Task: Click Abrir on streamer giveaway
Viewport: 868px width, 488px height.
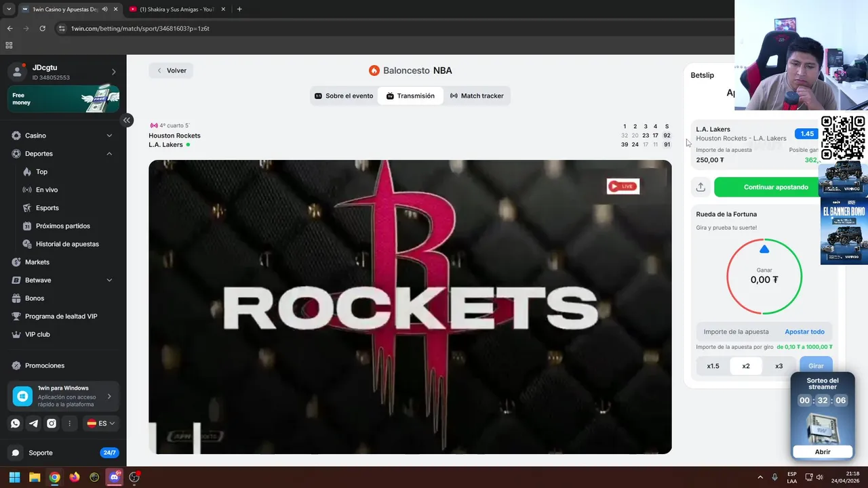Action: point(822,452)
